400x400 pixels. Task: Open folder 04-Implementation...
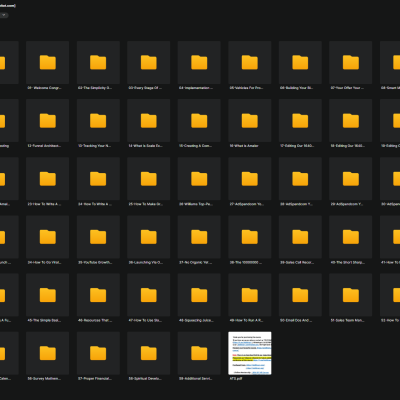click(199, 63)
